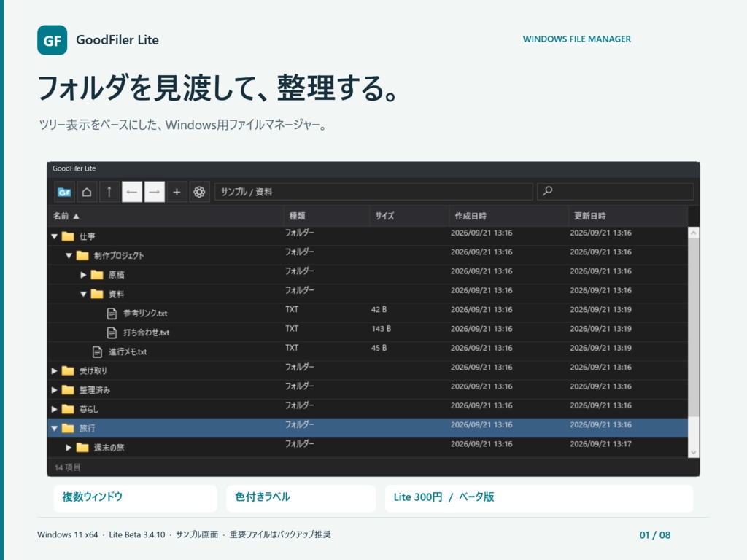
Task: Select the 旅行 folder name
Action: pyautogui.click(x=88, y=429)
